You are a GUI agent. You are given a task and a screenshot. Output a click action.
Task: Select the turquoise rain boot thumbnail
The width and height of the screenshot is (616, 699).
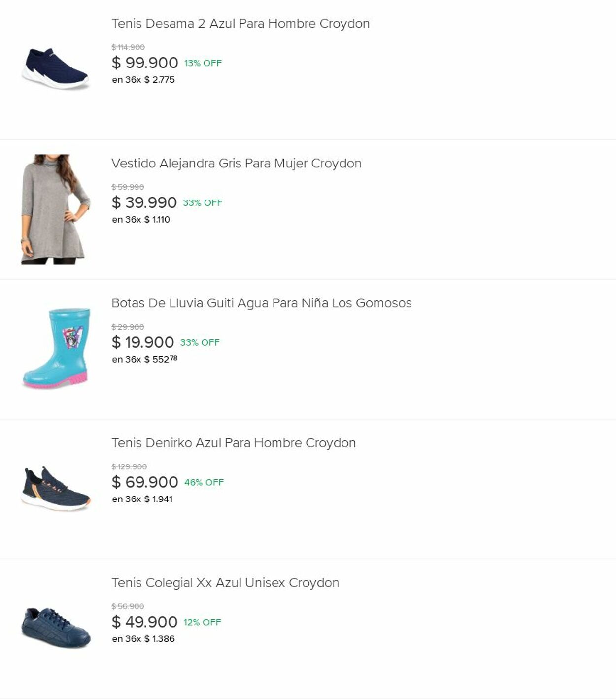(x=56, y=348)
